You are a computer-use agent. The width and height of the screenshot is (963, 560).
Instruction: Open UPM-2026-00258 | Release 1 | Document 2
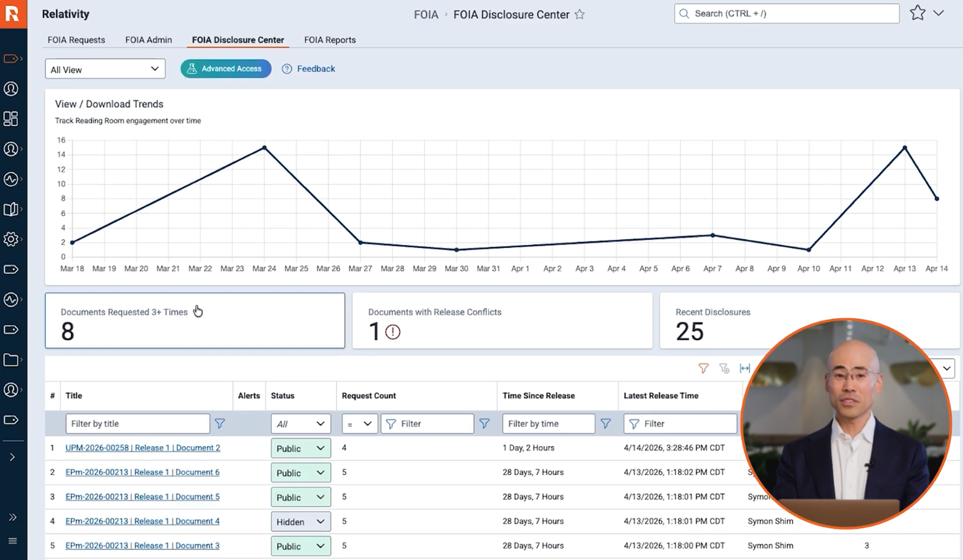pyautogui.click(x=142, y=448)
